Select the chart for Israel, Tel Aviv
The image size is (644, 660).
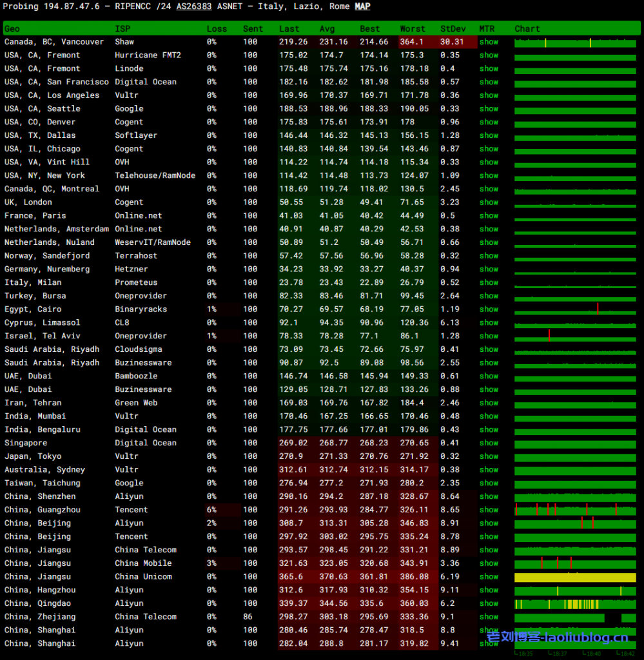[x=575, y=336]
